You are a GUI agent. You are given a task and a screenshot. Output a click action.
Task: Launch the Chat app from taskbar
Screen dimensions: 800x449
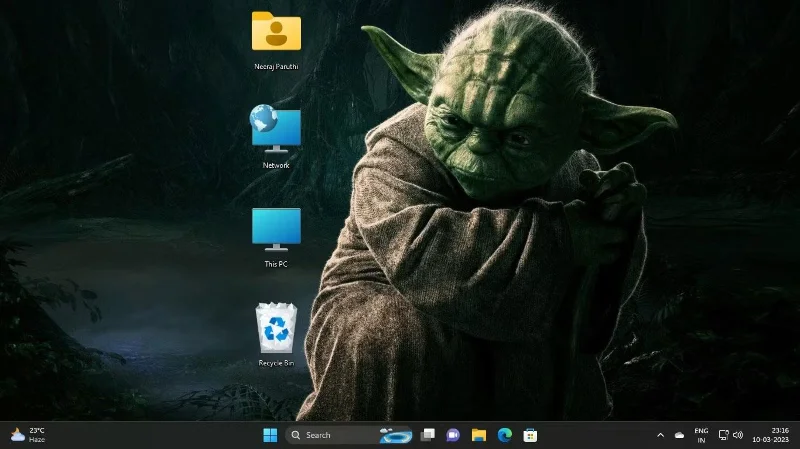(x=453, y=435)
